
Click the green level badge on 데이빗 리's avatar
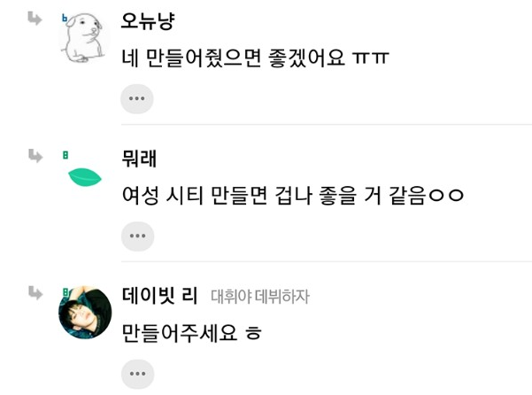click(66, 291)
